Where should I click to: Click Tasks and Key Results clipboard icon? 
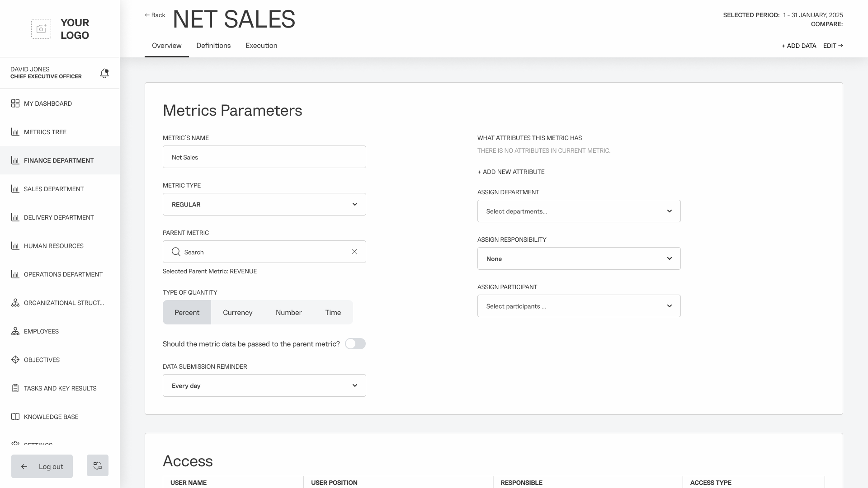click(15, 388)
